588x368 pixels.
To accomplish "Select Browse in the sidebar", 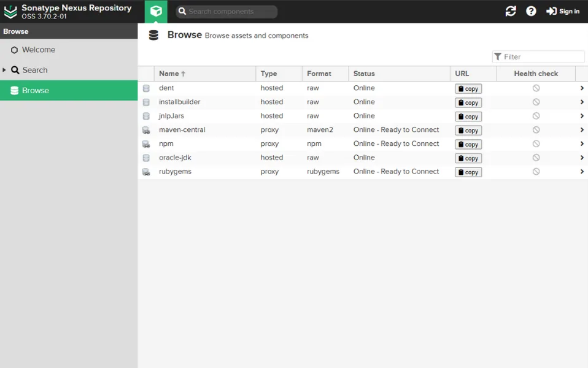I will point(34,90).
